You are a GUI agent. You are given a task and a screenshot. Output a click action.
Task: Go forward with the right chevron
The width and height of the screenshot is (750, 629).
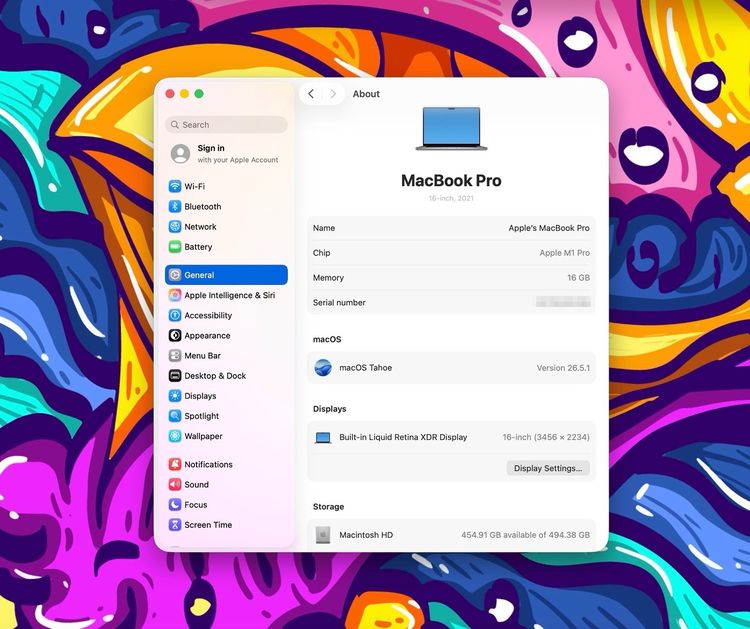(333, 94)
